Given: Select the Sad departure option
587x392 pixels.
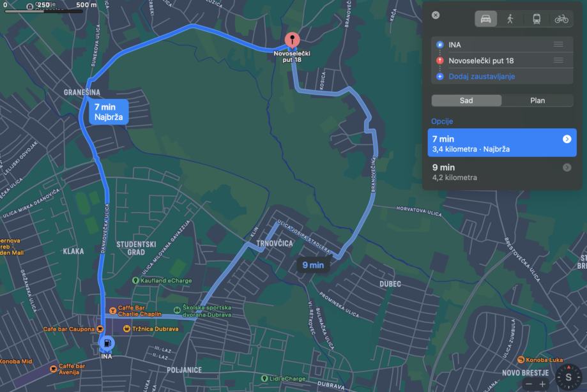Looking at the screenshot, I should coord(466,101).
